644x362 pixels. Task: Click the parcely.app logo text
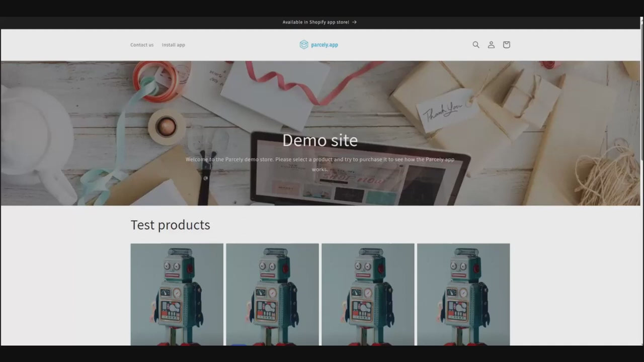[x=325, y=45]
